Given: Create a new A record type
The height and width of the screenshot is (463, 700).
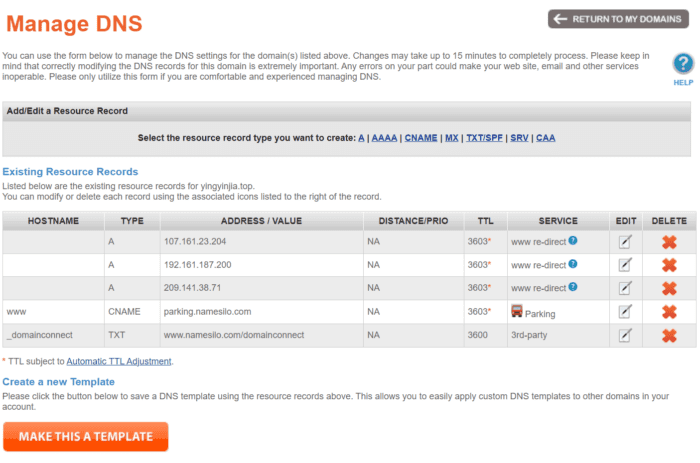Looking at the screenshot, I should point(361,138).
